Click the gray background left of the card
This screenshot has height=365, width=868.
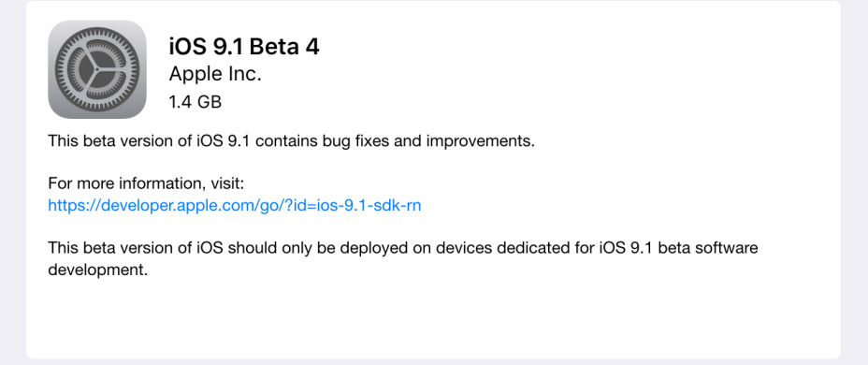point(12,182)
